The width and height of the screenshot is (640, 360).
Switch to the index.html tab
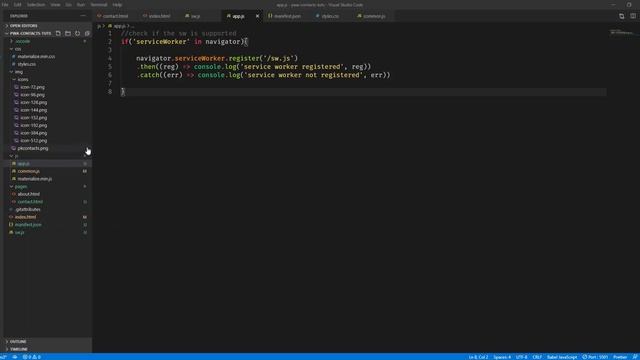coord(159,16)
